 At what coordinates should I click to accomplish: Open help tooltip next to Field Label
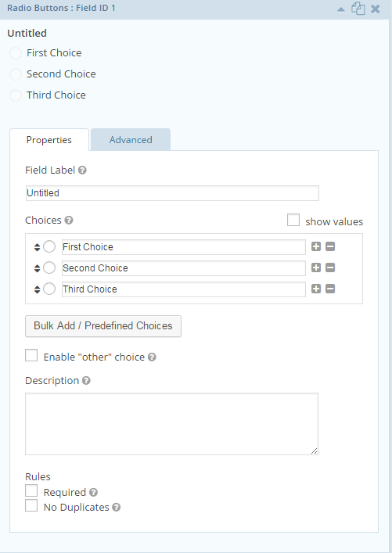[x=82, y=171]
